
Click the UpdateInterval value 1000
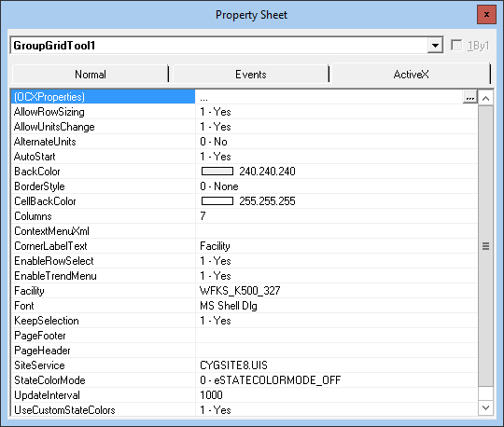point(211,395)
